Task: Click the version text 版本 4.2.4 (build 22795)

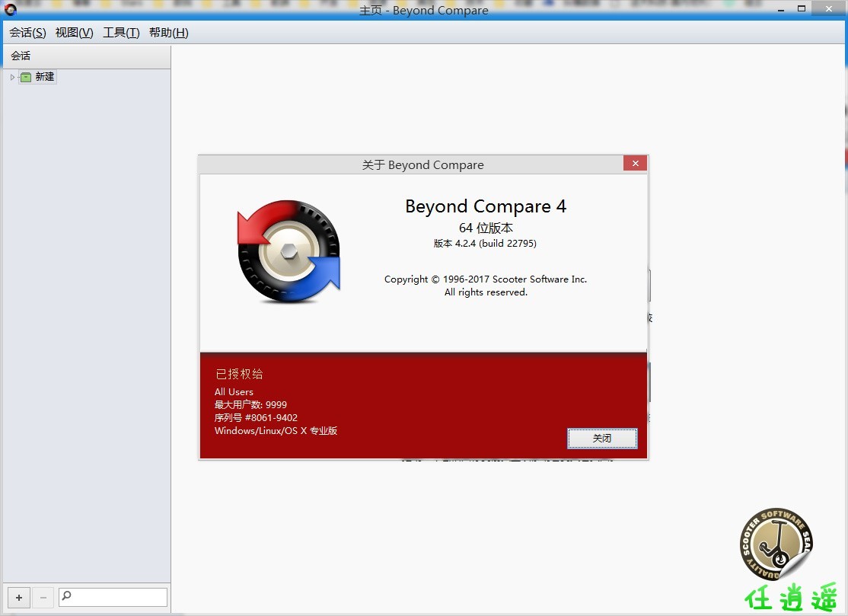Action: [485, 244]
